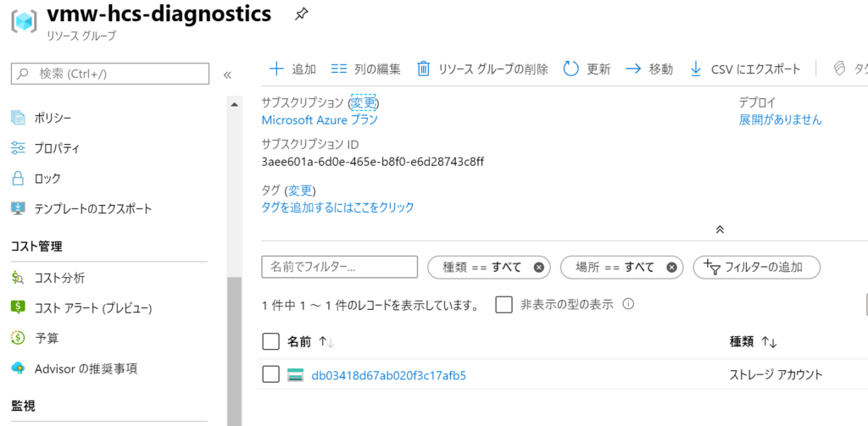Click the 移動 arrow button
Screen dimensions: 868x426
(649, 69)
